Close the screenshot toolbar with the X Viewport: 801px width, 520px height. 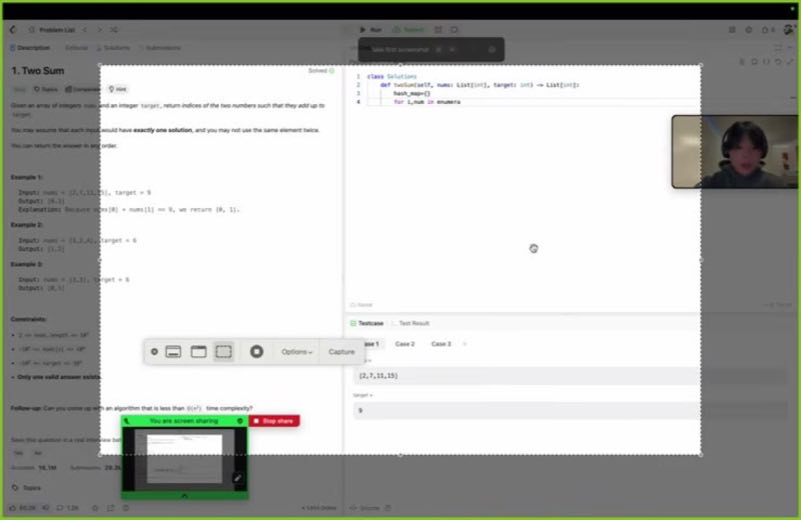pyautogui.click(x=154, y=351)
